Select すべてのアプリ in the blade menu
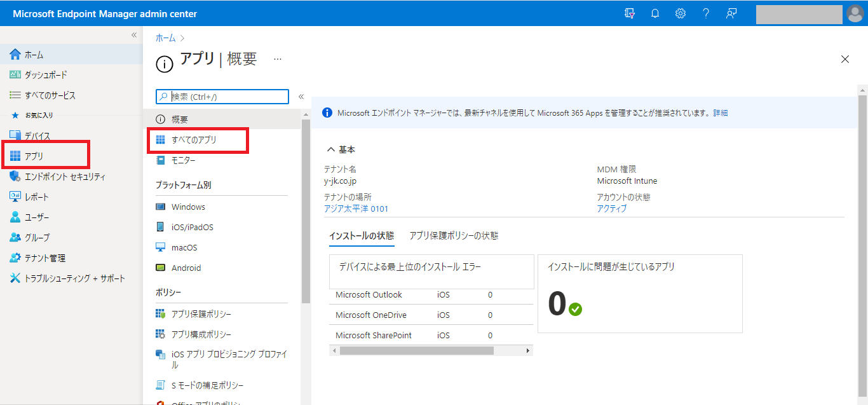The image size is (868, 405). click(x=222, y=140)
